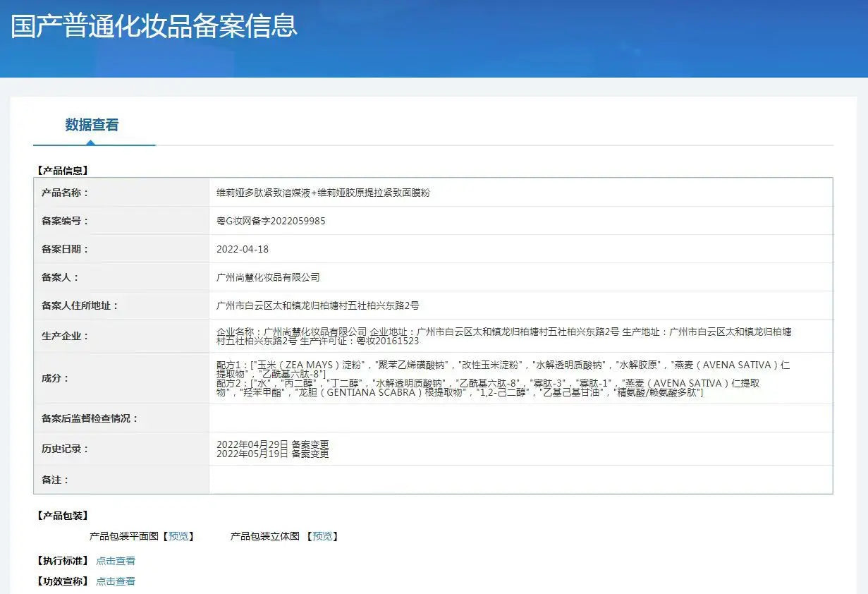The image size is (868, 594).
Task: Select history entry 2022年04月29日 备案变更
Action: [273, 444]
